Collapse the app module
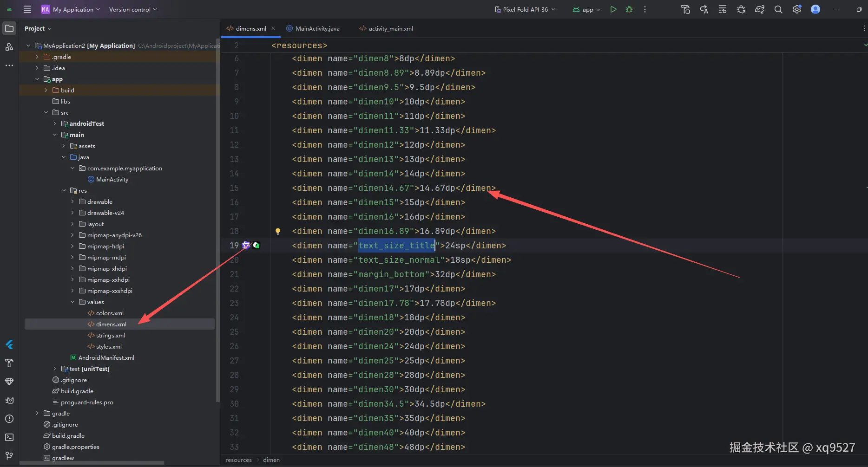 pos(37,79)
